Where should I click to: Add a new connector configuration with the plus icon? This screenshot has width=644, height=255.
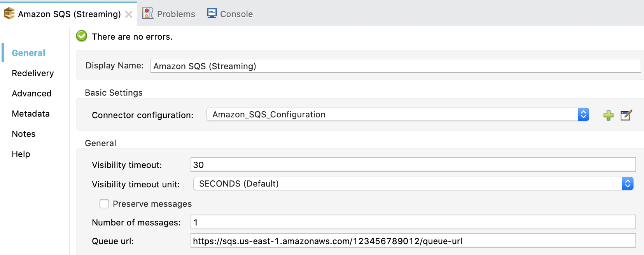point(609,115)
